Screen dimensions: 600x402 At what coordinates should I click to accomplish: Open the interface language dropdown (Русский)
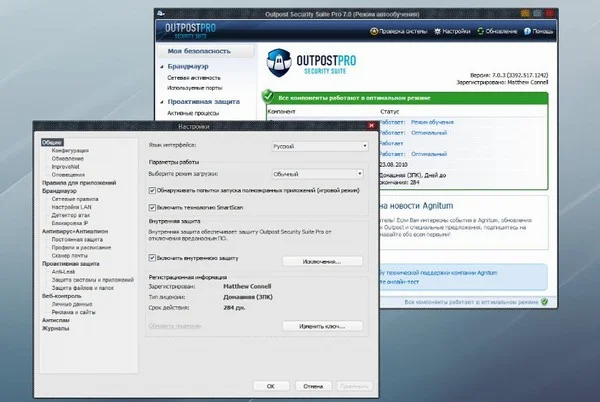pos(320,146)
